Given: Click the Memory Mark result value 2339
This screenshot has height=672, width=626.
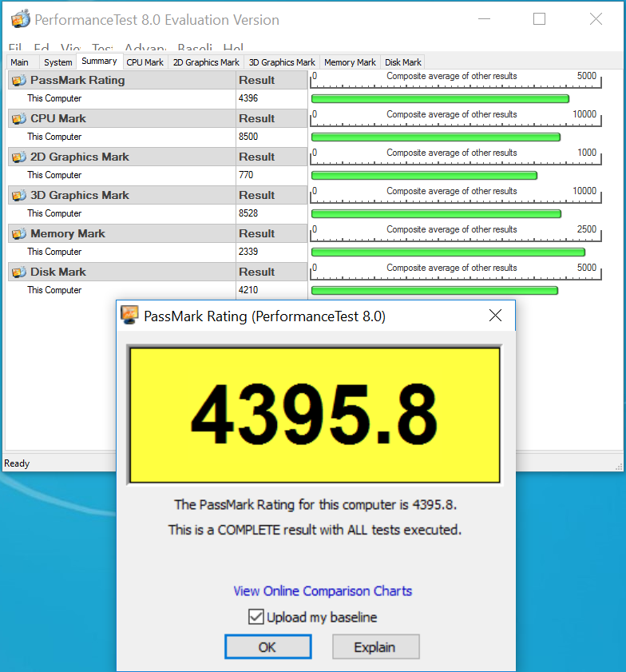Looking at the screenshot, I should tap(248, 252).
